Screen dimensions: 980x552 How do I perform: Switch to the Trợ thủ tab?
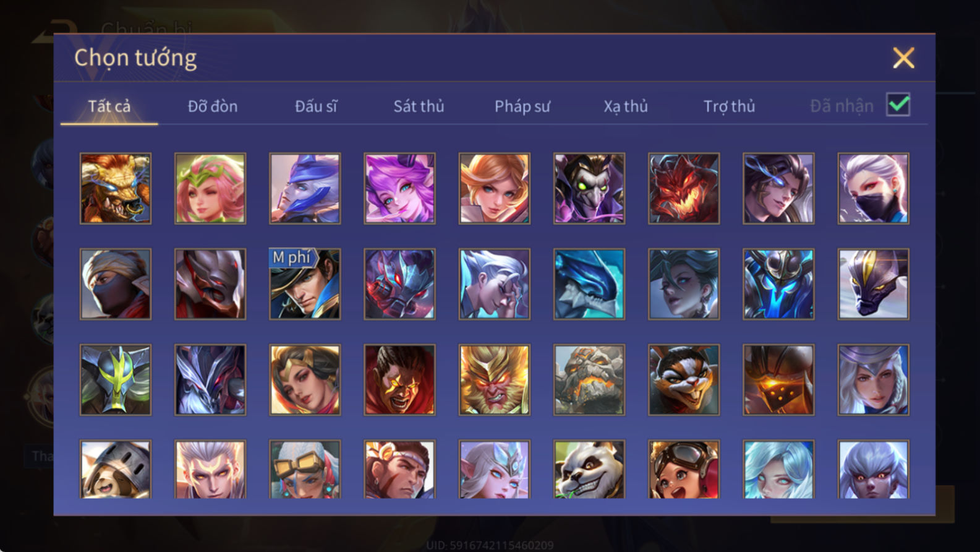pyautogui.click(x=729, y=106)
